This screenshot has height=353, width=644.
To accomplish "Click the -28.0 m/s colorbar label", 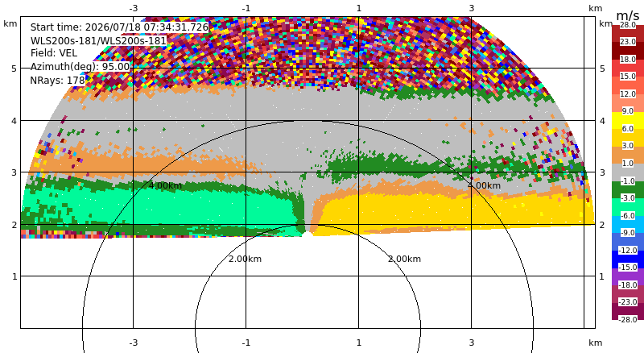I will pyautogui.click(x=628, y=319).
